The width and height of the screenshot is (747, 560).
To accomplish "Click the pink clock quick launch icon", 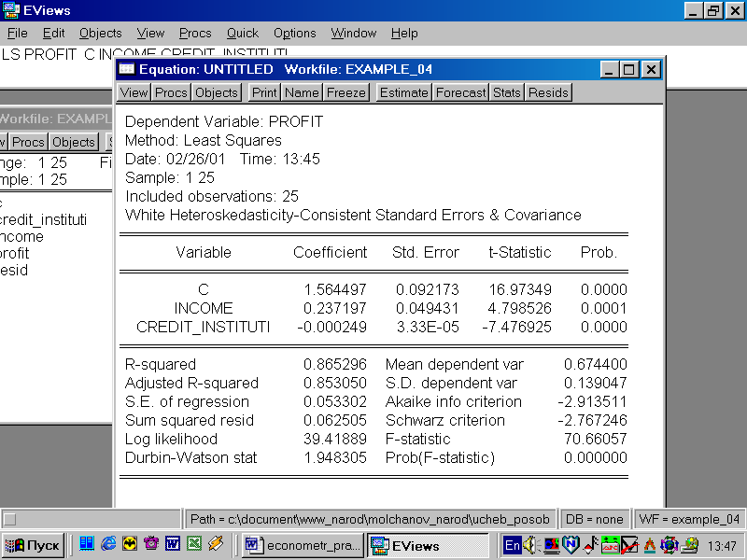I will pyautogui.click(x=151, y=544).
